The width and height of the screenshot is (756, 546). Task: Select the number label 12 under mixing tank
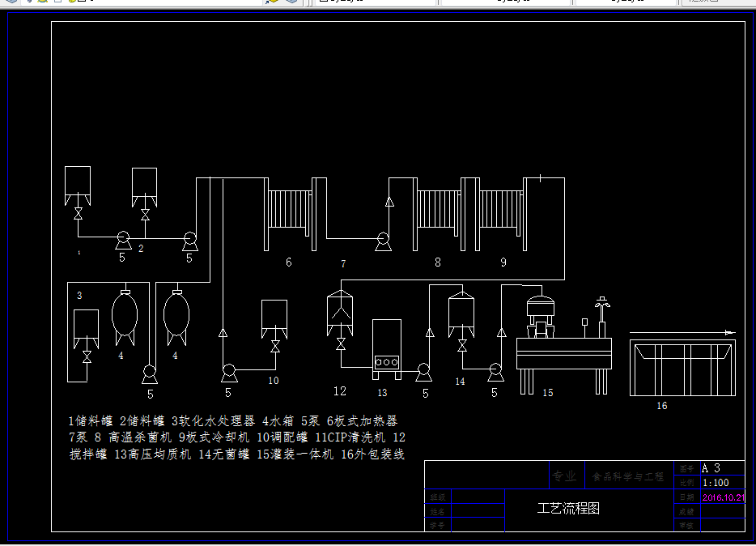pyautogui.click(x=340, y=390)
